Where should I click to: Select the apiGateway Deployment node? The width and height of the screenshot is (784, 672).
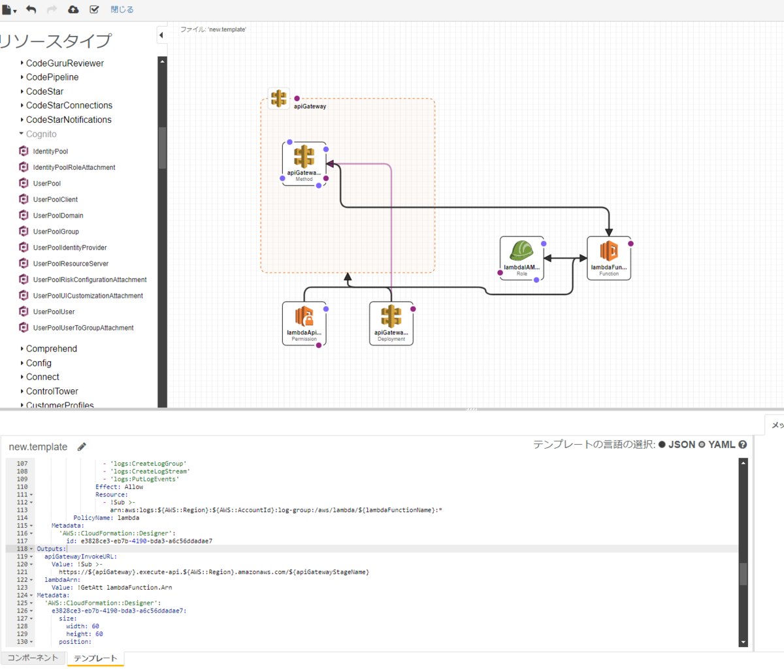pos(391,323)
